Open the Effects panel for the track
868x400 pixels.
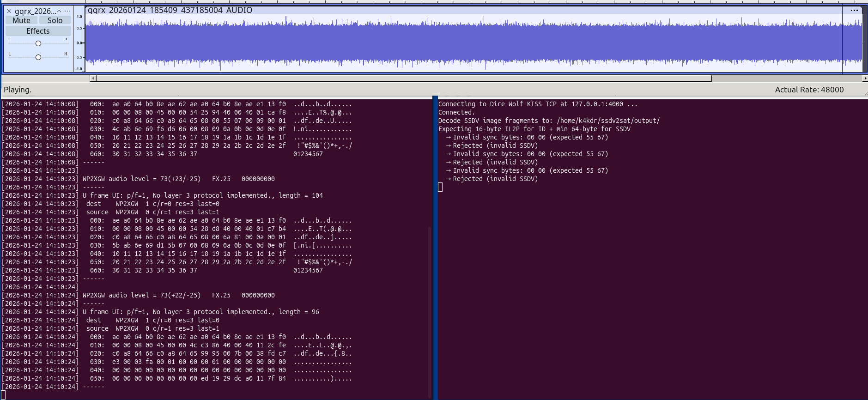pyautogui.click(x=38, y=31)
